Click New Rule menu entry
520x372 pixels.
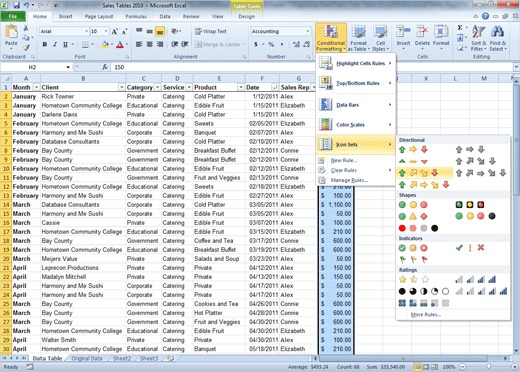click(356, 160)
